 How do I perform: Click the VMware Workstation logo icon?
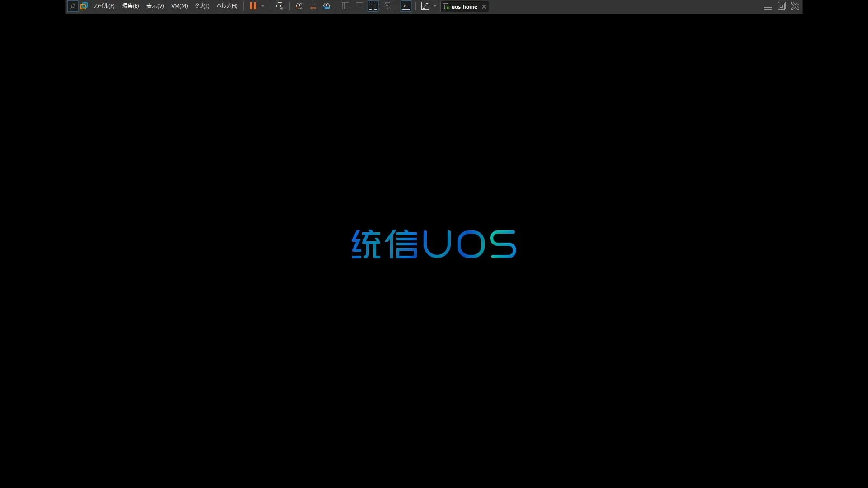coord(84,6)
